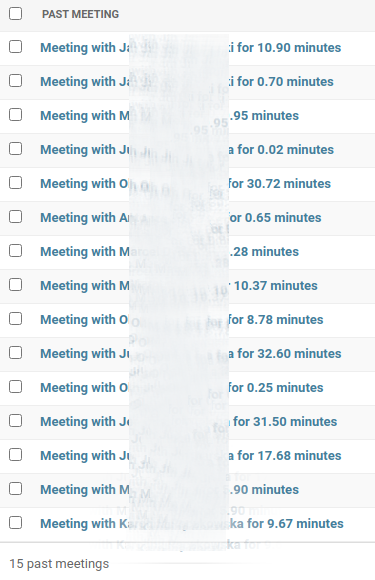Select checkbox for the 0.70 minutes meeting

(16, 81)
